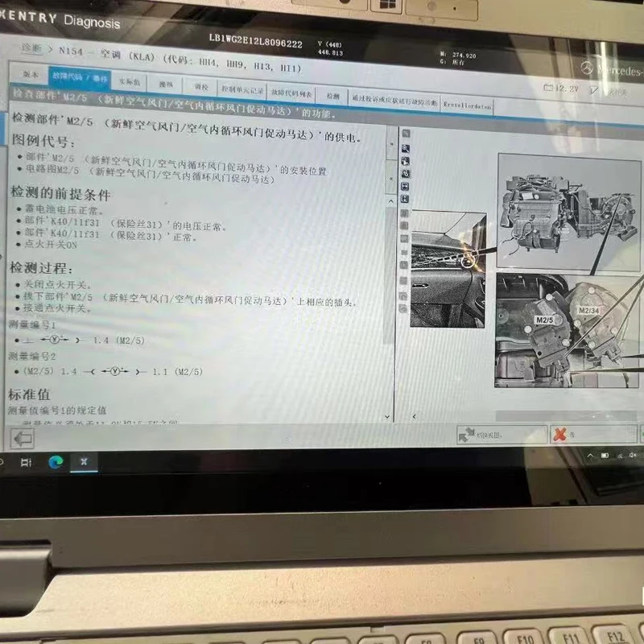Viewport: 644px width, 644px height.
Task: Open the 调校 tab
Action: pyautogui.click(x=200, y=87)
